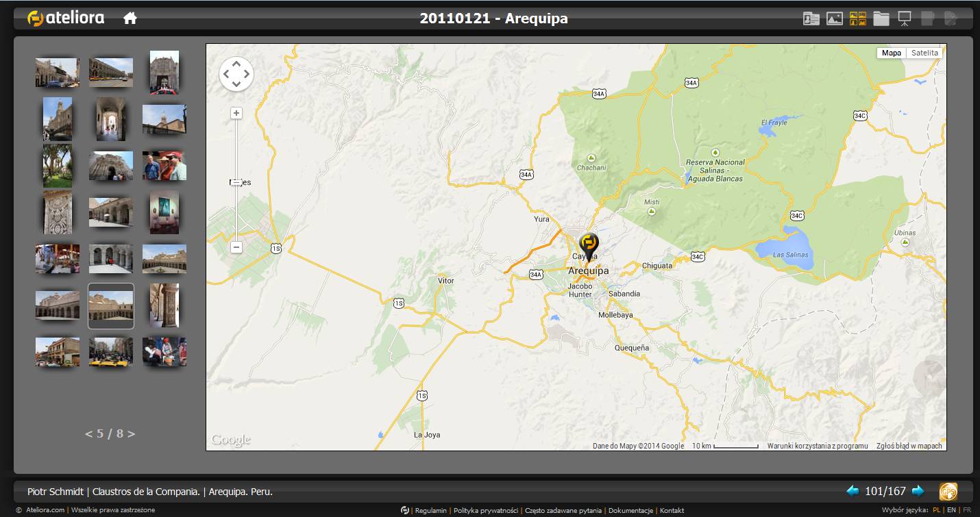This screenshot has height=517, width=980.
Task: Show next thumbnail page with > arrow
Action: (131, 433)
